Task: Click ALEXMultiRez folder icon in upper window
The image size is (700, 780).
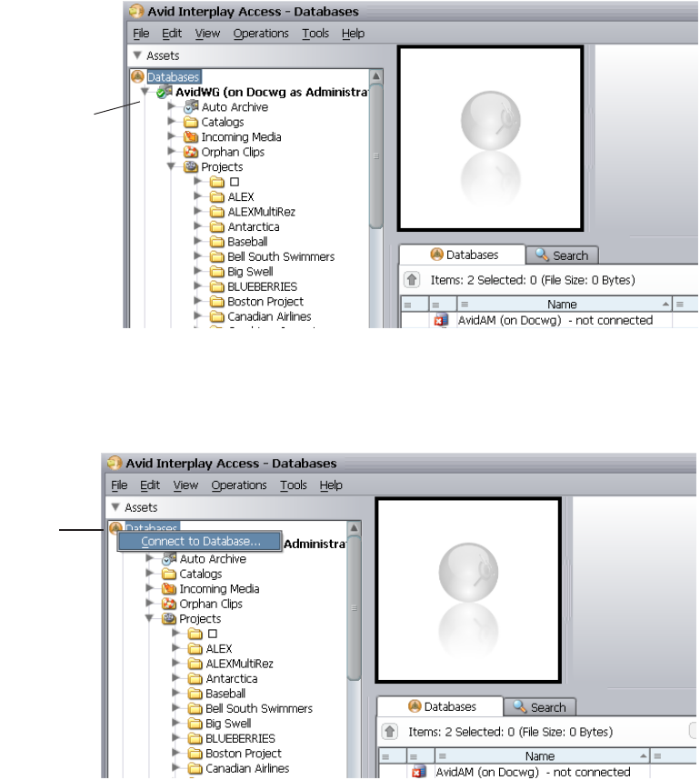Action: [217, 212]
